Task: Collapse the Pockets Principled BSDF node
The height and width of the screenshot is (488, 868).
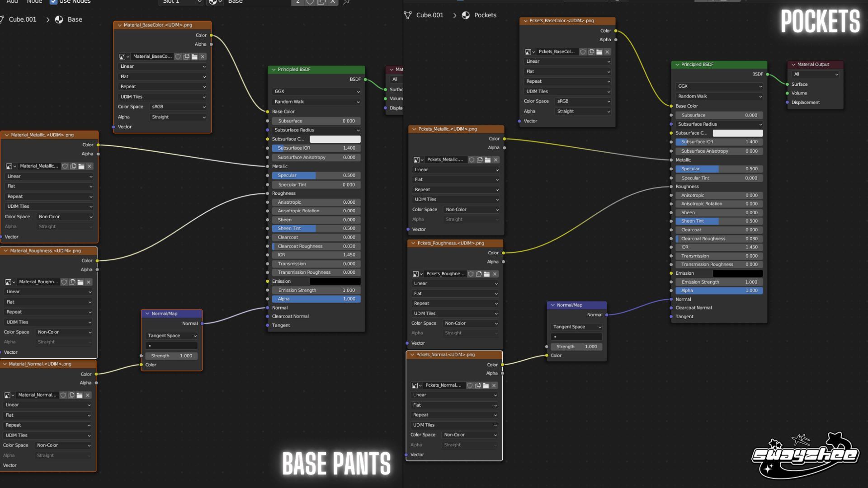Action: point(677,65)
